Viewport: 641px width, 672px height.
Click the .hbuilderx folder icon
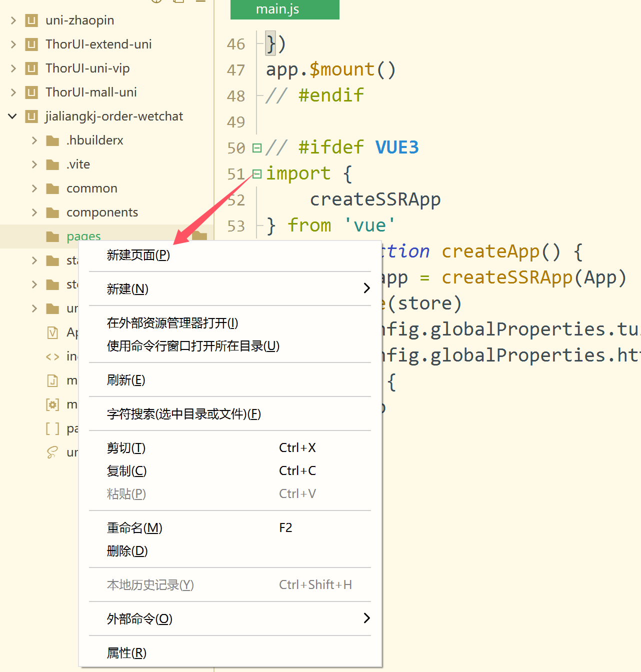point(52,140)
